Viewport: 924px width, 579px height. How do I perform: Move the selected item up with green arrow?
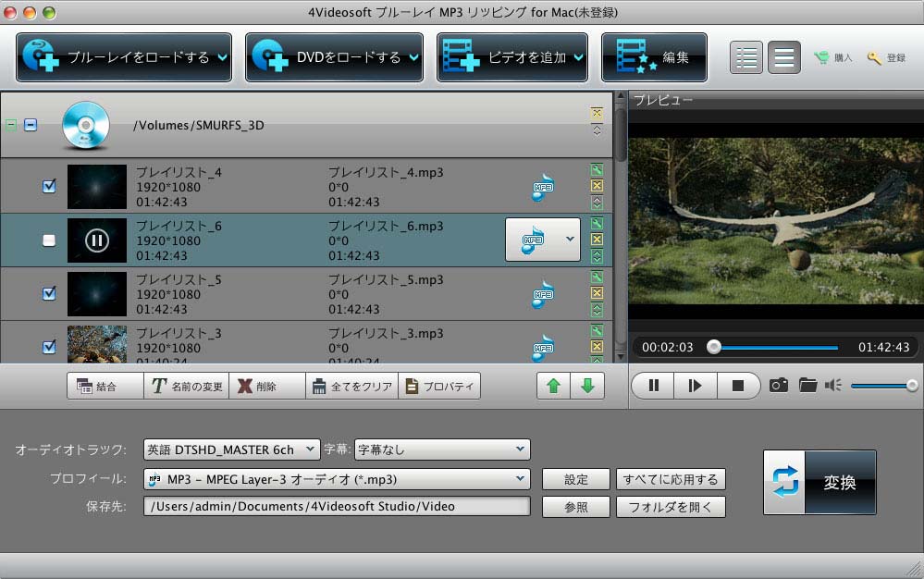coord(553,386)
